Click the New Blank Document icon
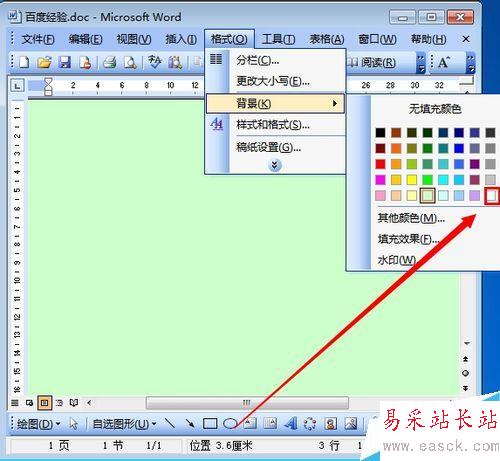Viewport: 500px width, 461px height. tap(24, 62)
